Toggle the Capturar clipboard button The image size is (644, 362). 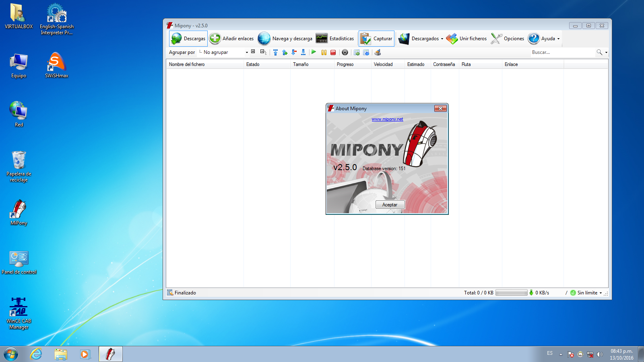376,39
